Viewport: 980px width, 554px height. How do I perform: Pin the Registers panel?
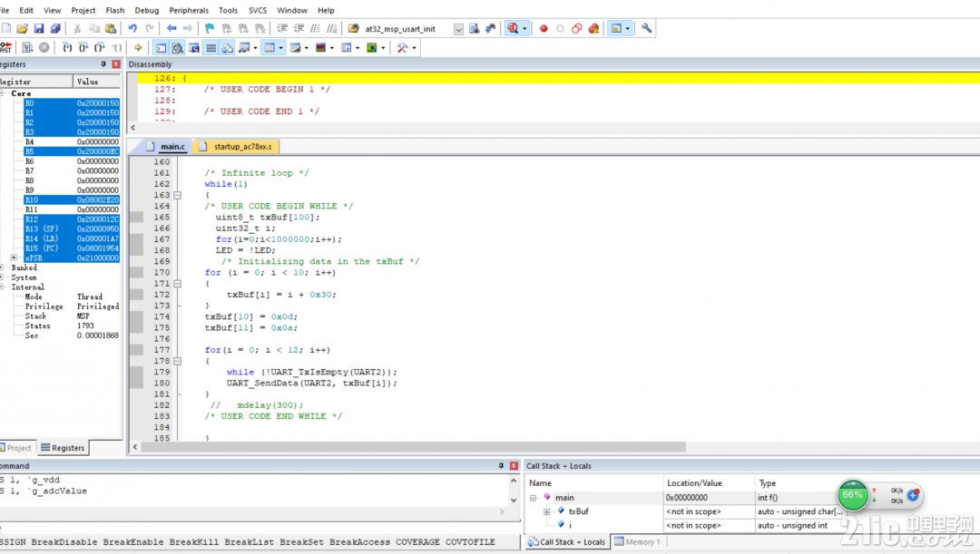pos(103,64)
